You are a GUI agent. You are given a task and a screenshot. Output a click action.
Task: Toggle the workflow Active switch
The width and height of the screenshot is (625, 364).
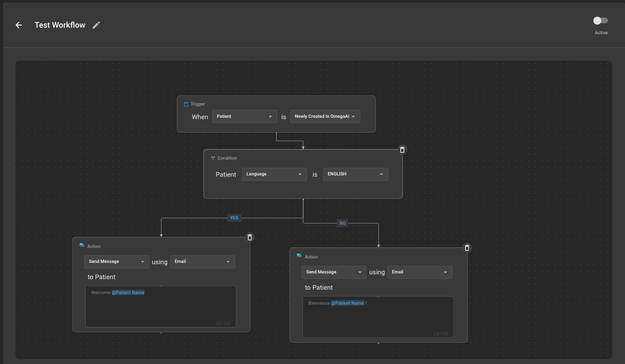[600, 21]
